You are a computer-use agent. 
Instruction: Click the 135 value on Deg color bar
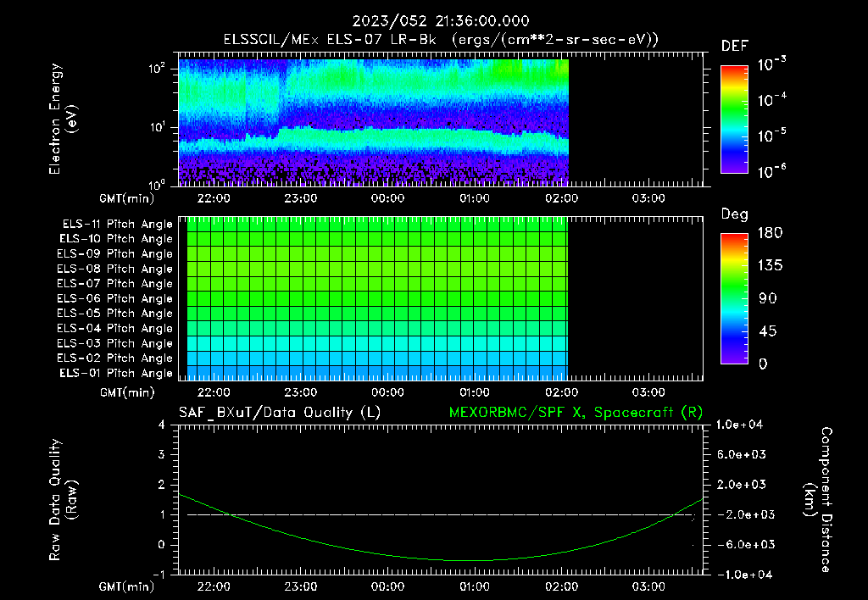tap(770, 266)
